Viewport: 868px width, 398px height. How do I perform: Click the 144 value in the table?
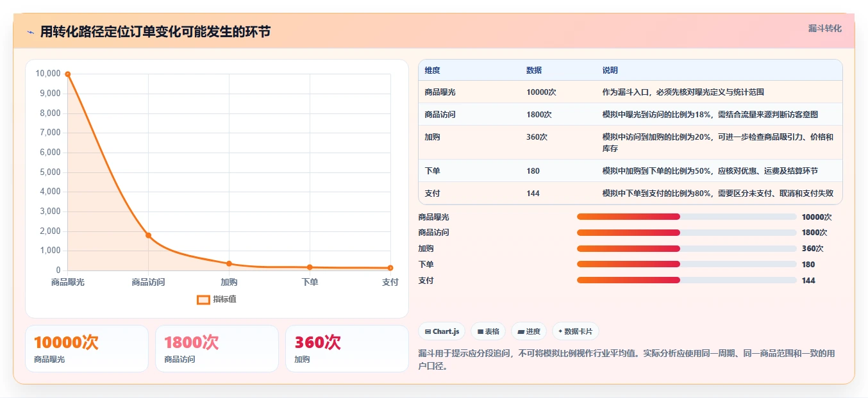(x=533, y=194)
